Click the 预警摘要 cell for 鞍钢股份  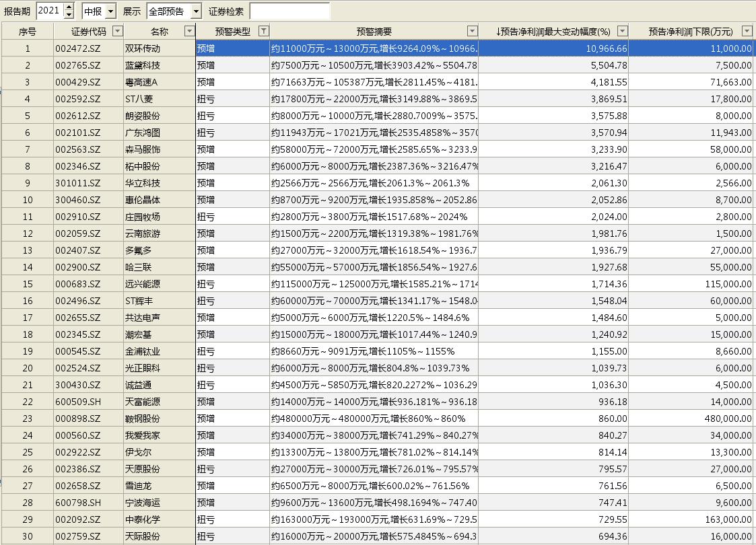374,419
